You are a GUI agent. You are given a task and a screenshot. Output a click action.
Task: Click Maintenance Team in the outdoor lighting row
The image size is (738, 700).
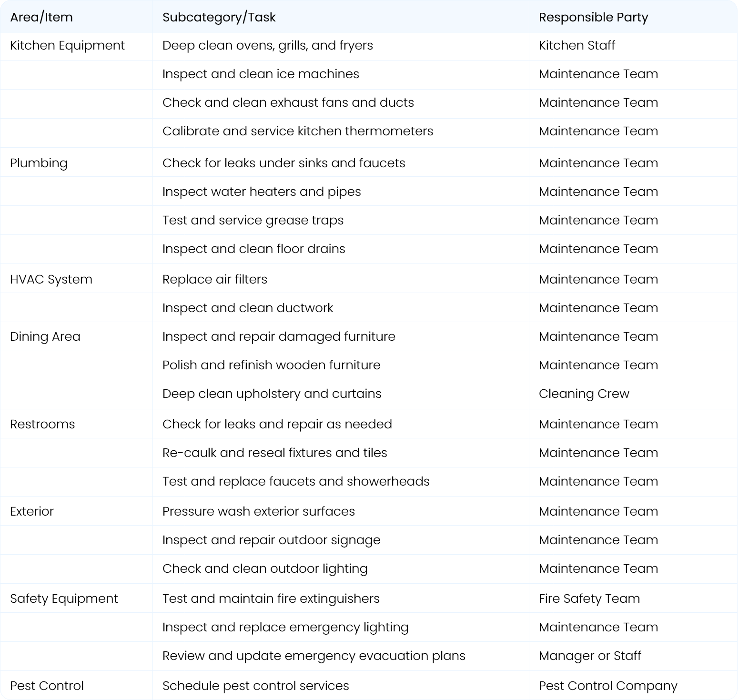coord(598,568)
